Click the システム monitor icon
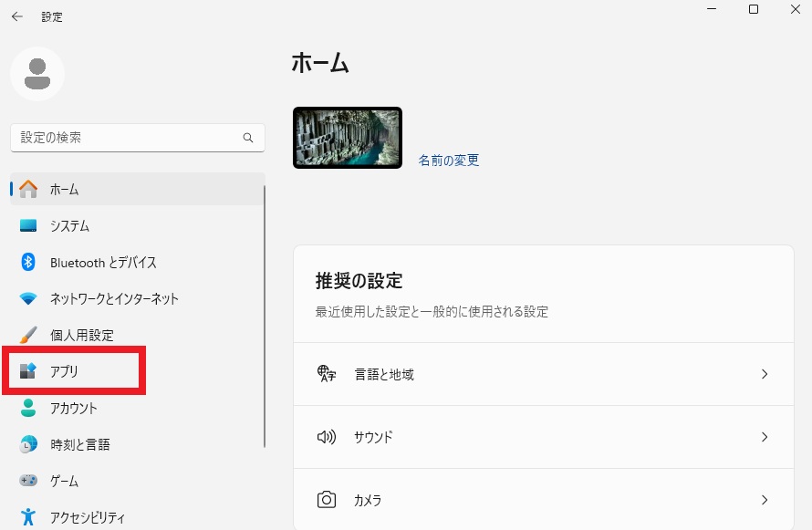Viewport: 812px width, 530px height. (x=28, y=226)
